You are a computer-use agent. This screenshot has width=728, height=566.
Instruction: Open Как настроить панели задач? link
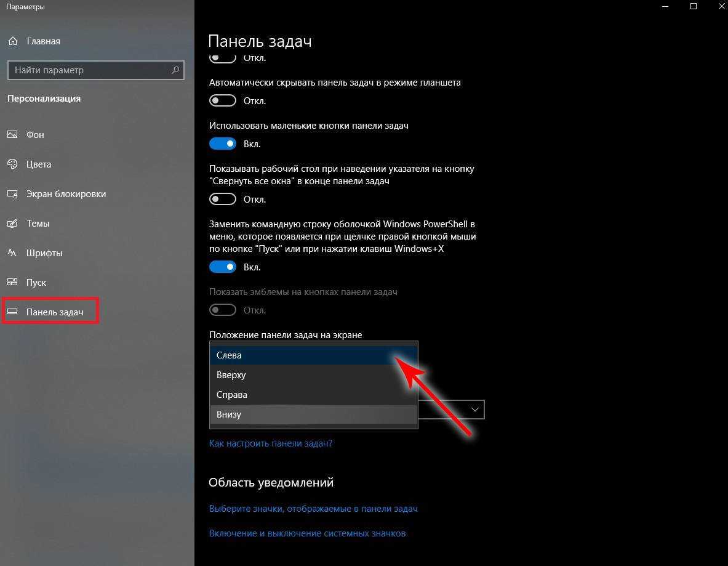(x=271, y=443)
